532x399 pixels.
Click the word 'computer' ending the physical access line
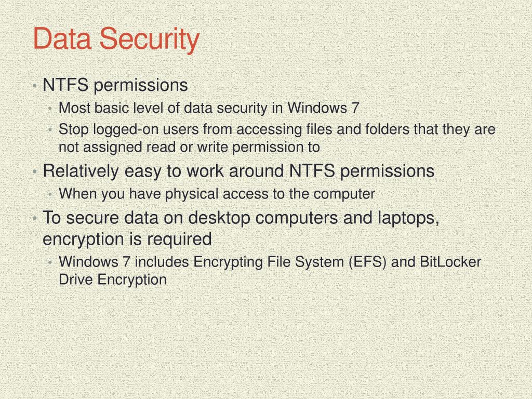pos(344,194)
